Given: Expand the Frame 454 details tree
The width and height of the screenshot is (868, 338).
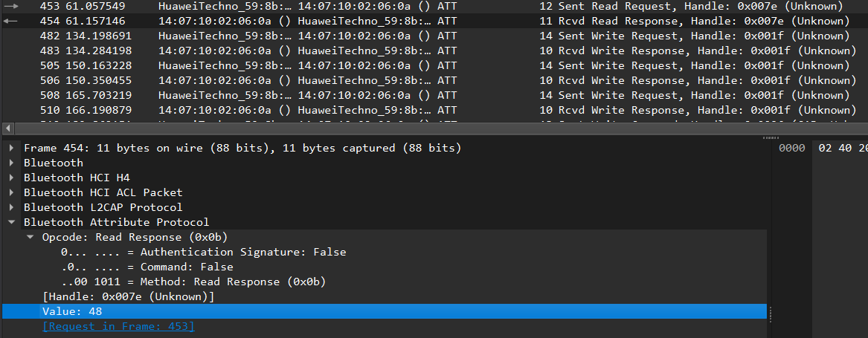Looking at the screenshot, I should (11, 148).
